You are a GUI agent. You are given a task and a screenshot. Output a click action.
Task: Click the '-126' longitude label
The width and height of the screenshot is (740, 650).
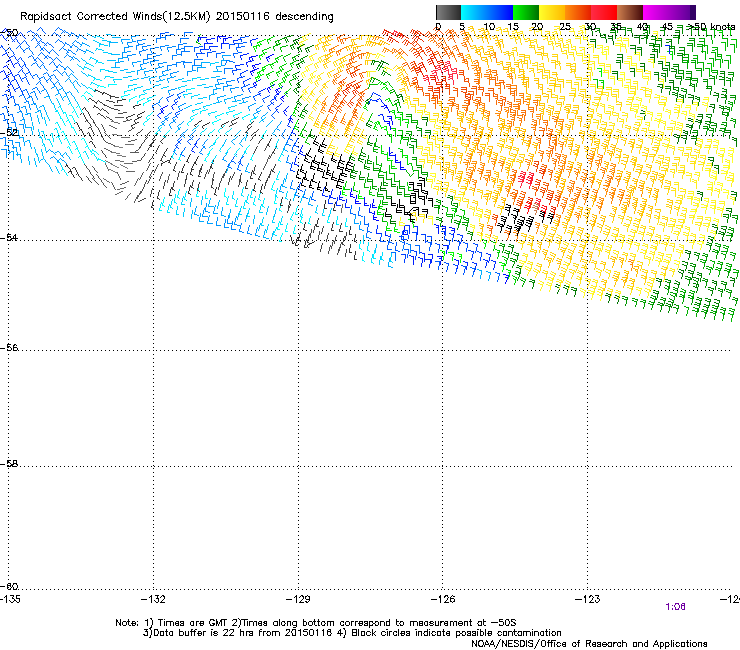(443, 599)
